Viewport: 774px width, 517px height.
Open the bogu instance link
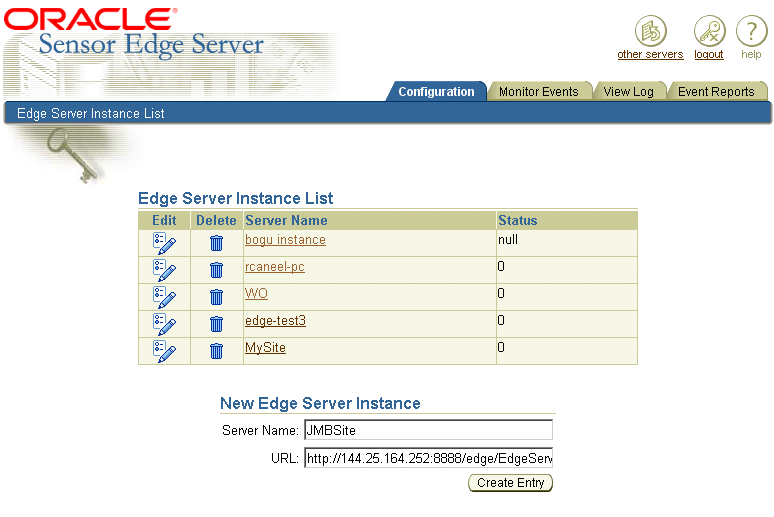pyautogui.click(x=285, y=239)
